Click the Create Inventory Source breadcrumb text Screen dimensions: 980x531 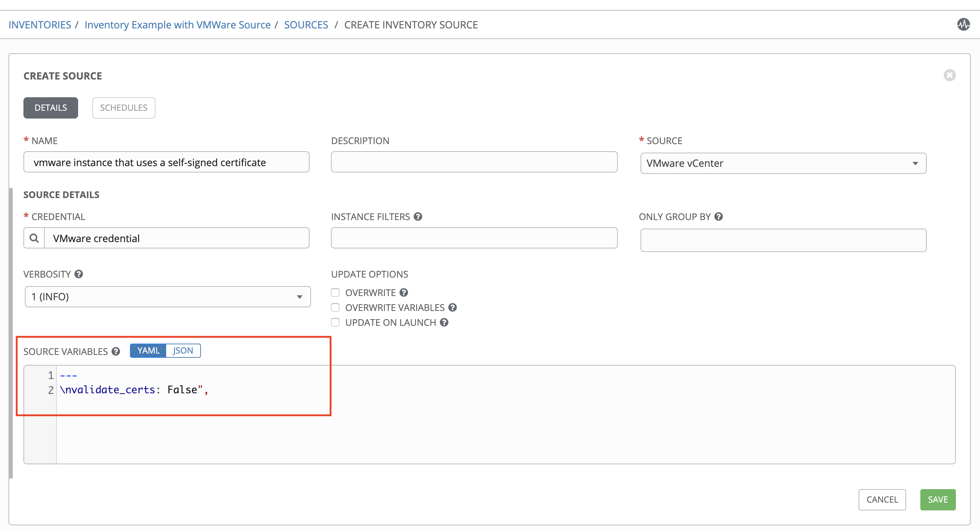(411, 25)
